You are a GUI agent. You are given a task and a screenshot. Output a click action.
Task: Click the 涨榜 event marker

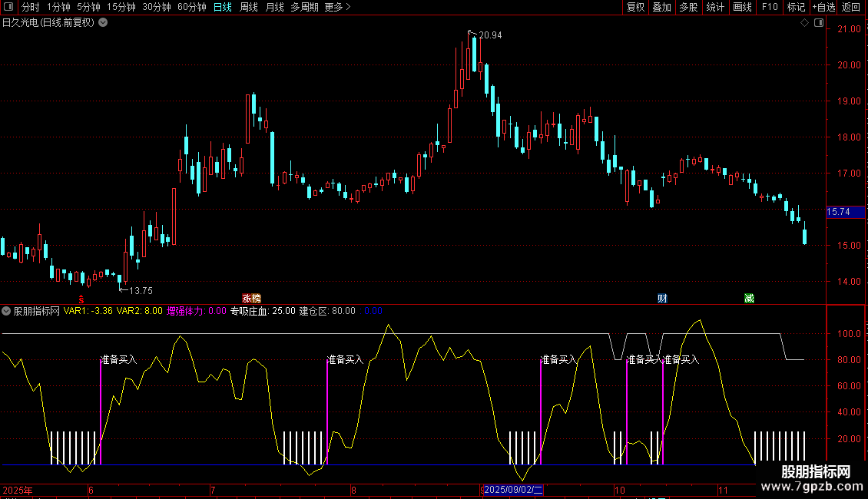coord(251,299)
